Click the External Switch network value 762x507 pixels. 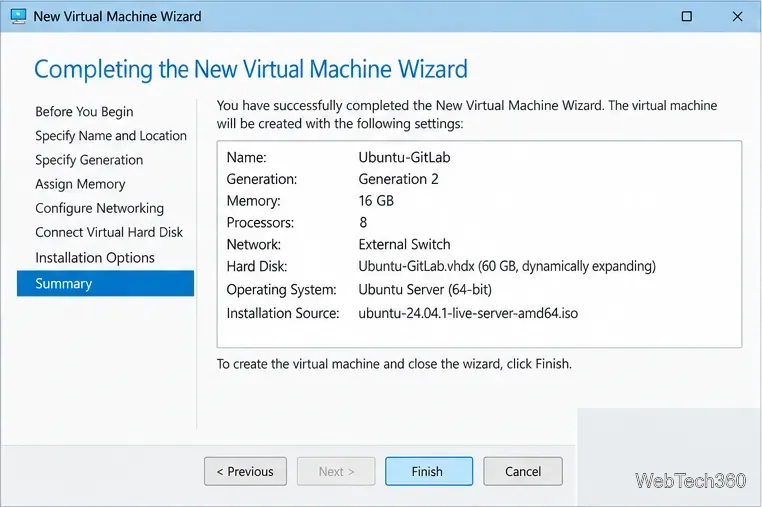tap(404, 245)
